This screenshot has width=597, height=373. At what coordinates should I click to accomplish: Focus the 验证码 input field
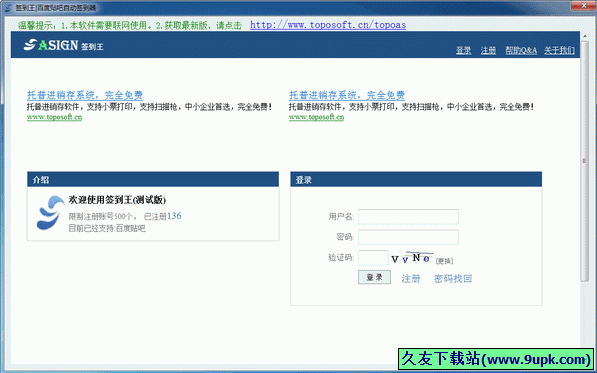coord(373,258)
